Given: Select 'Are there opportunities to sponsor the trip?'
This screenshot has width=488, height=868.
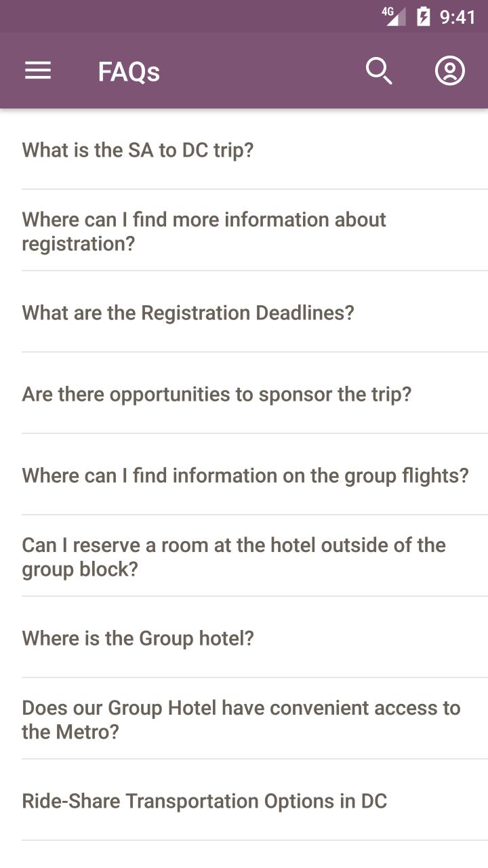Looking at the screenshot, I should [x=244, y=393].
